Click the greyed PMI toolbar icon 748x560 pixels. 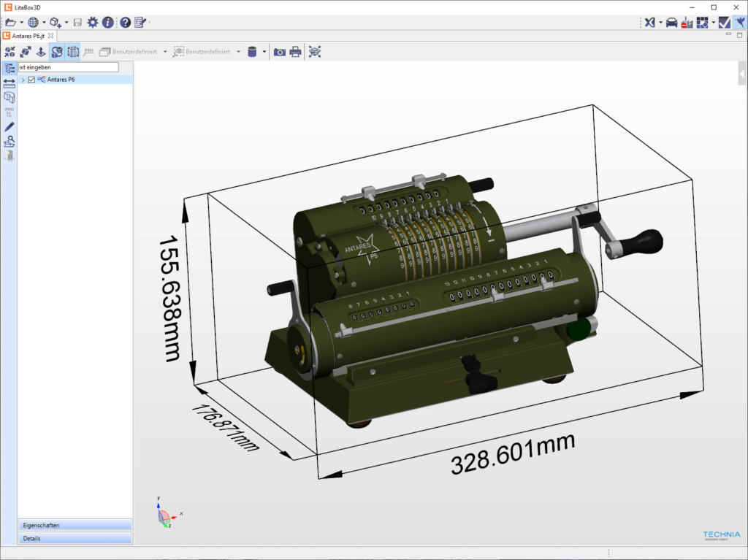88,52
